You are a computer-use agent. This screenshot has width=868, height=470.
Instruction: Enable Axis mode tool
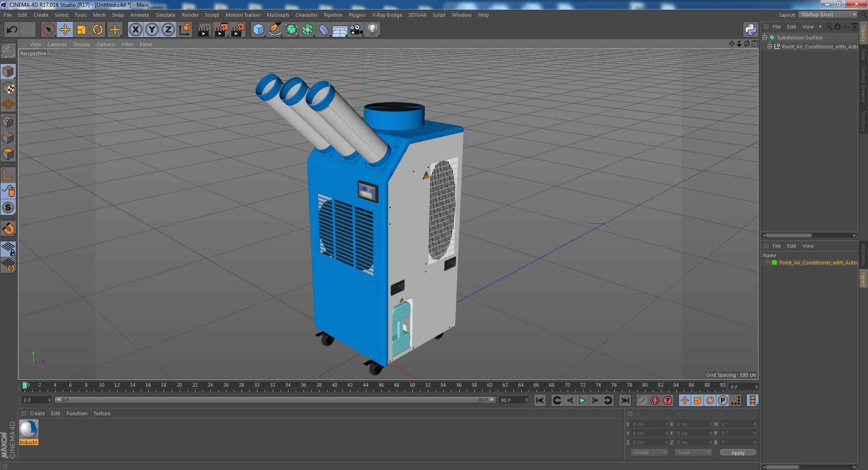pyautogui.click(x=8, y=175)
